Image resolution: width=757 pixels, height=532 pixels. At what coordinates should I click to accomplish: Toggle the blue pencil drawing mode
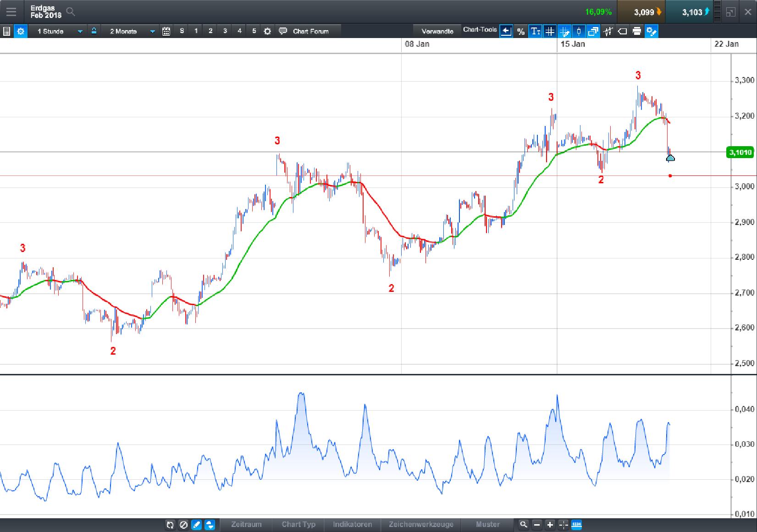coord(196,525)
